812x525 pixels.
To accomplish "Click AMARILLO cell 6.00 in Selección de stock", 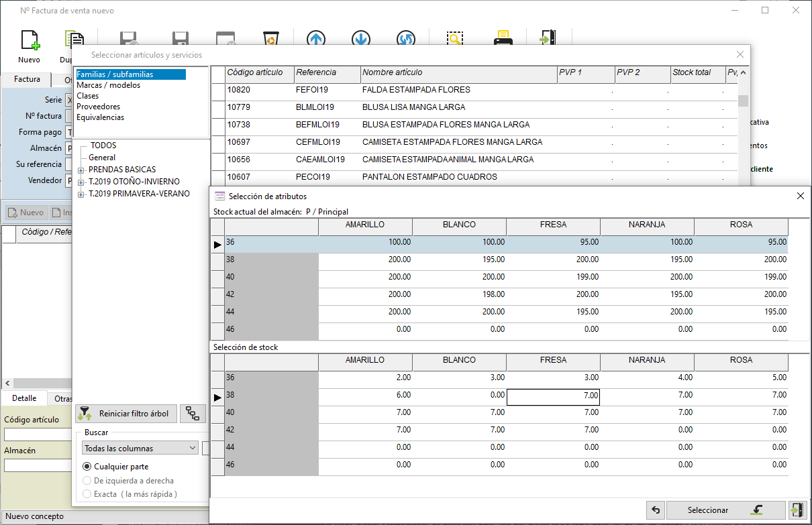I will click(x=365, y=396).
